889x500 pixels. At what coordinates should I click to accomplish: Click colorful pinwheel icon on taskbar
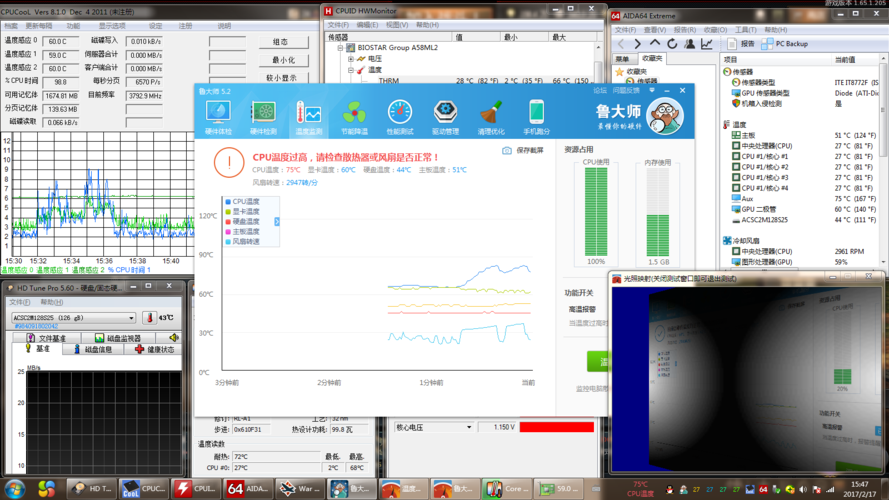[46, 488]
